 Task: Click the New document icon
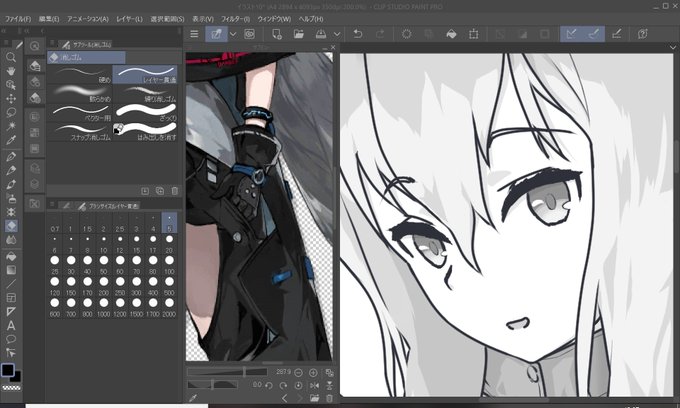(277, 34)
